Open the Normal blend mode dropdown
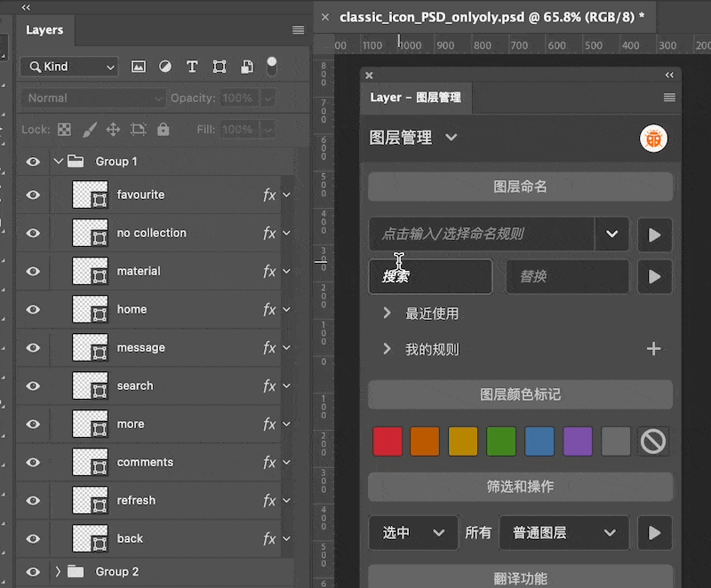Image resolution: width=711 pixels, height=588 pixels. (92, 99)
